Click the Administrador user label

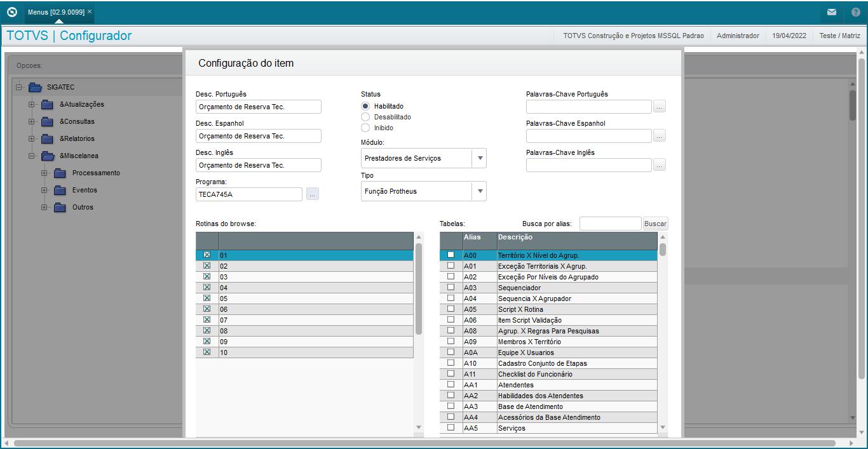[x=738, y=36]
